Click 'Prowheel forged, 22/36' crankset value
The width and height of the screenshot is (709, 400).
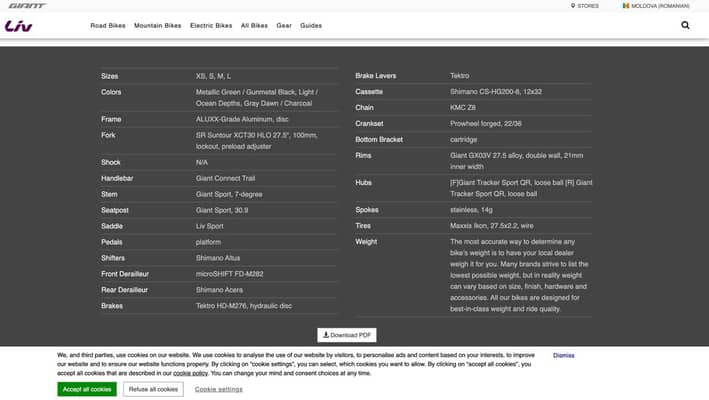(x=486, y=123)
